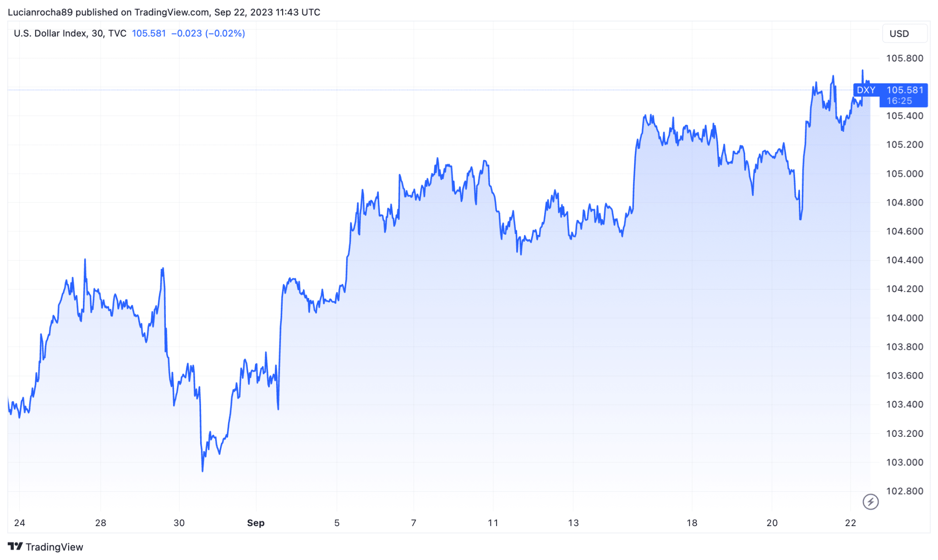Click the TradingView wordmark text

[x=55, y=547]
